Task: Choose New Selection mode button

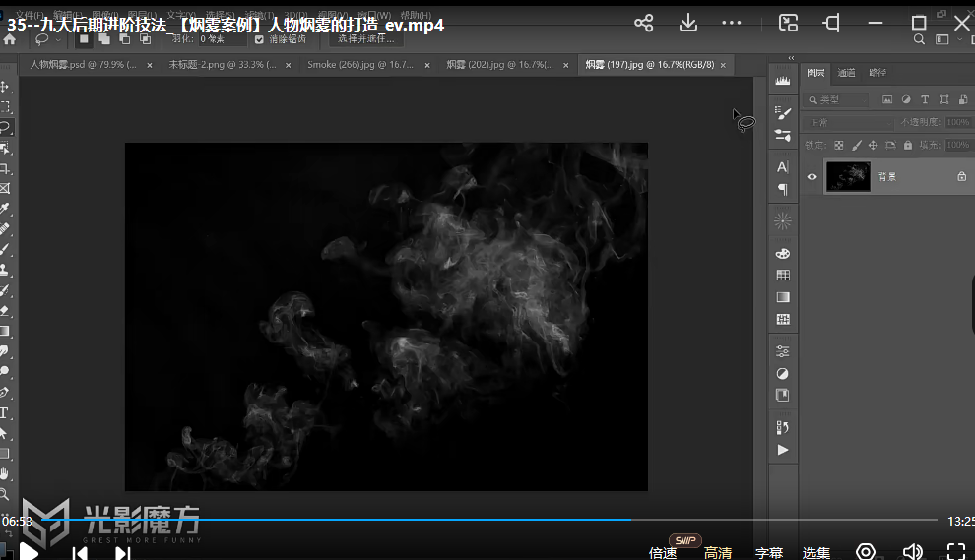Action: (84, 39)
